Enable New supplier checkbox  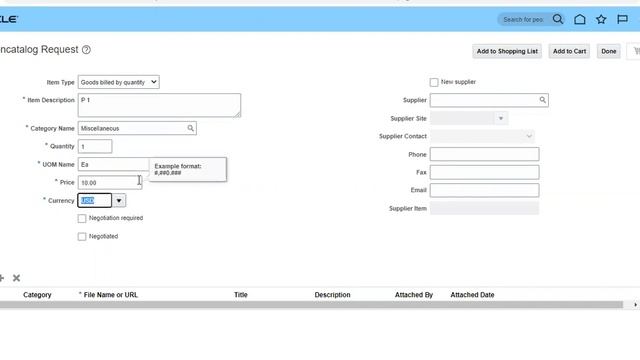434,82
